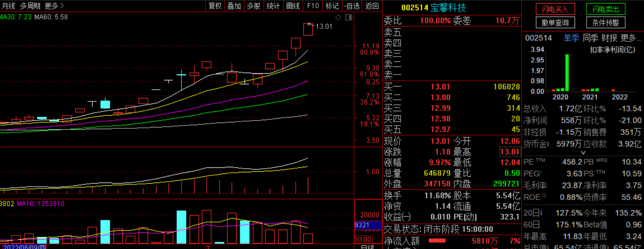Open 条件预警 conditional alert

(x=605, y=22)
